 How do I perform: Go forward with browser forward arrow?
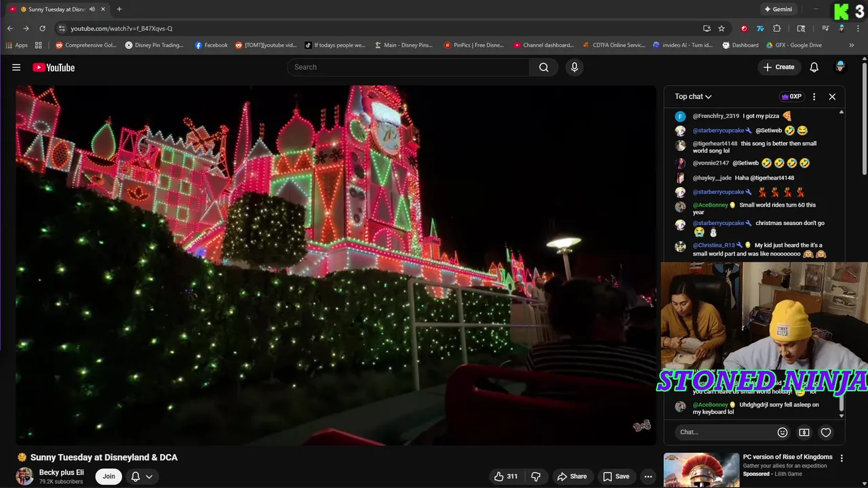pyautogui.click(x=26, y=28)
